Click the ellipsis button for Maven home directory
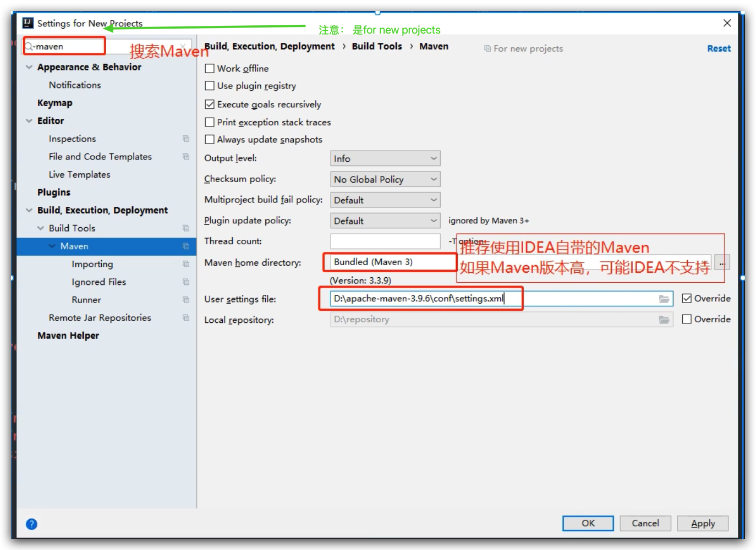Screen dimensions: 756x550 (722, 262)
